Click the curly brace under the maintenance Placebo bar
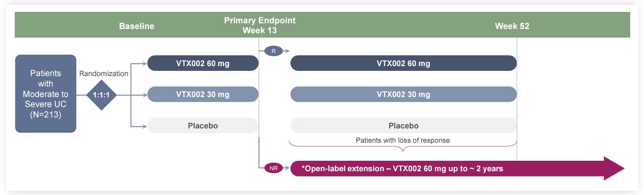Image resolution: width=644 pixels, height=195 pixels. click(x=403, y=148)
